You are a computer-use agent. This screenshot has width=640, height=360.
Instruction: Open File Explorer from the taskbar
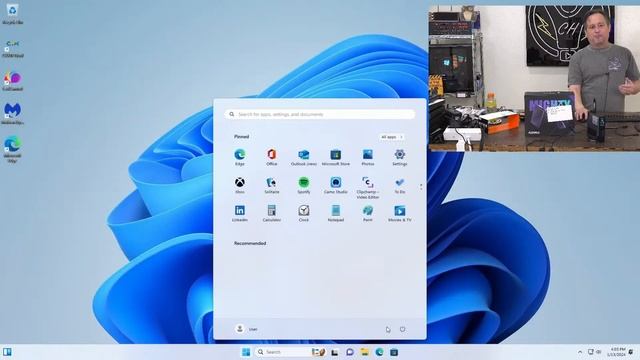364,352
